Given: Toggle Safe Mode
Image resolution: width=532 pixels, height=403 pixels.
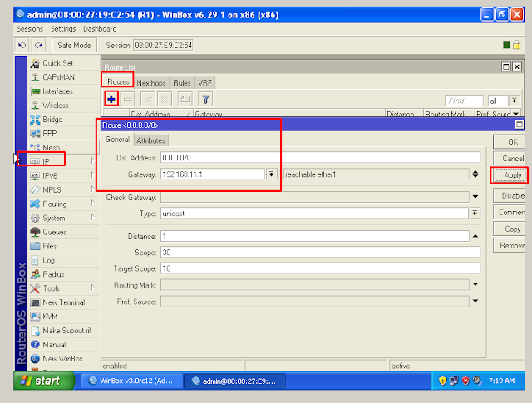Looking at the screenshot, I should [x=74, y=45].
